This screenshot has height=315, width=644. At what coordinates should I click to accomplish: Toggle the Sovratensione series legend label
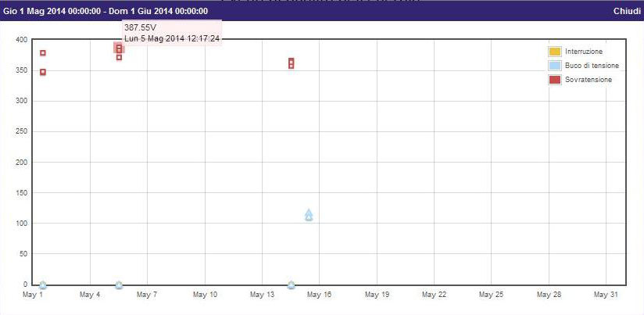tap(589, 80)
